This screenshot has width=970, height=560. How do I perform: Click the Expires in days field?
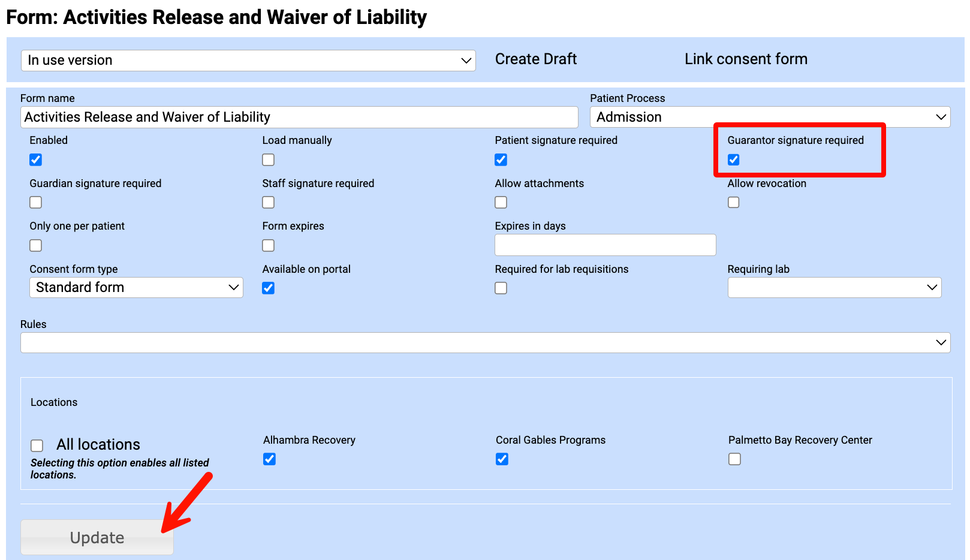pos(605,245)
